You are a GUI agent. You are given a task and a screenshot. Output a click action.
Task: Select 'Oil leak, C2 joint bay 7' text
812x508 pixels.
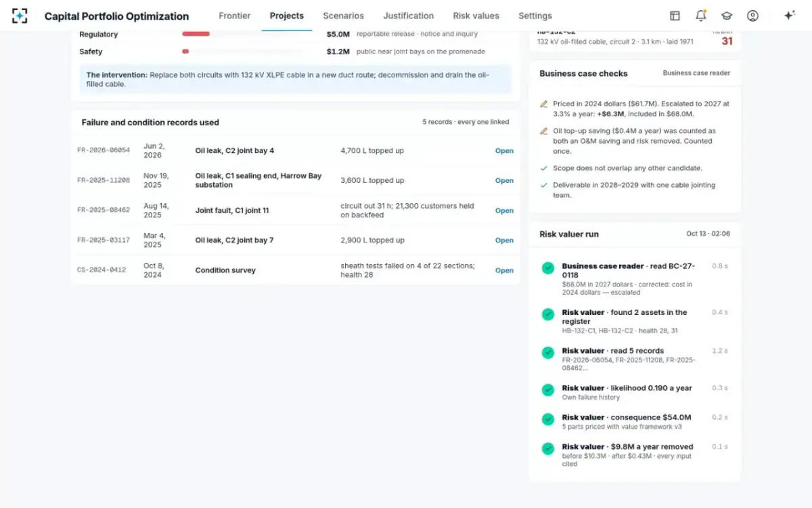pyautogui.click(x=235, y=240)
